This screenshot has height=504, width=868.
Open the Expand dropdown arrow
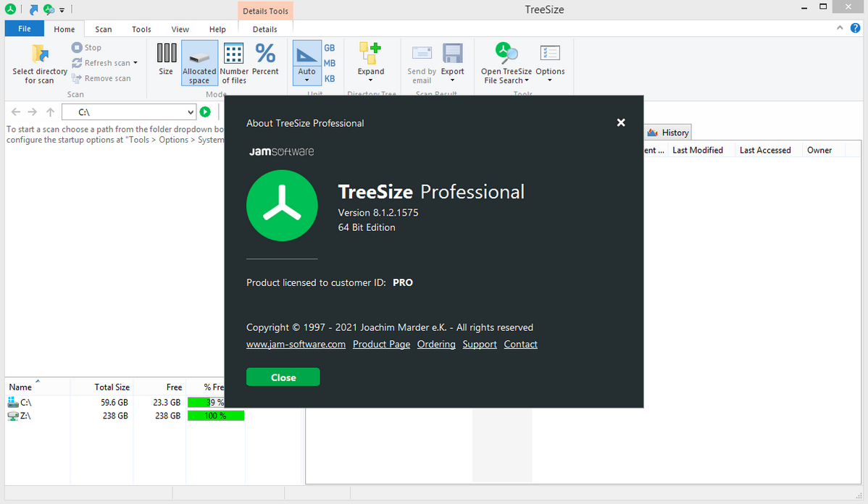(x=370, y=80)
